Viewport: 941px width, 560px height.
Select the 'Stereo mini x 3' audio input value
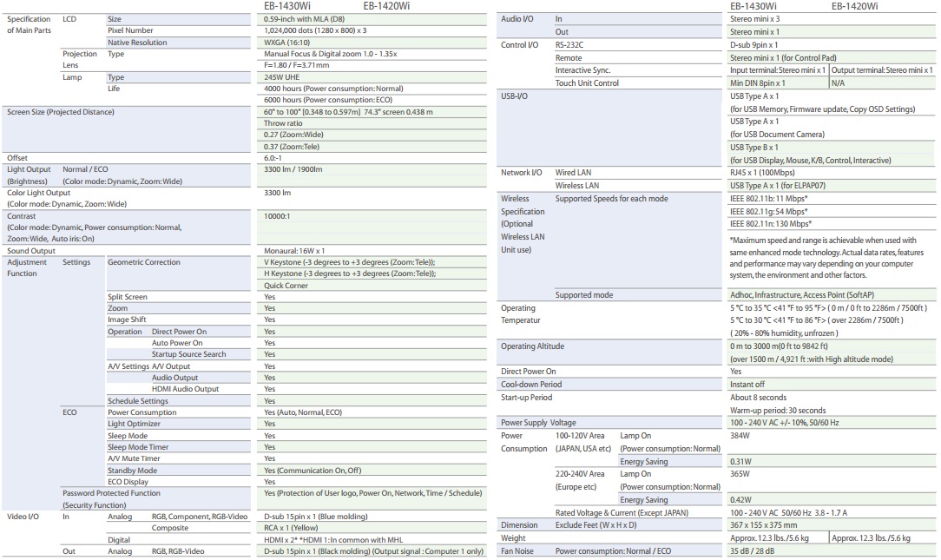tap(755, 19)
